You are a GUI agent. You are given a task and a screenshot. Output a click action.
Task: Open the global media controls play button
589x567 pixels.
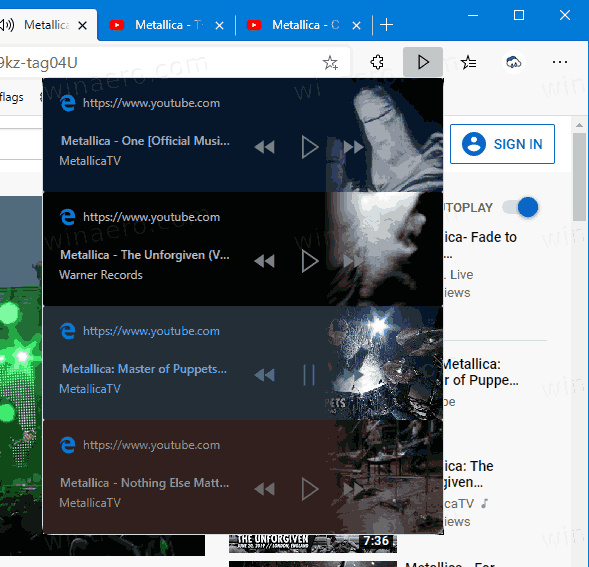(423, 62)
